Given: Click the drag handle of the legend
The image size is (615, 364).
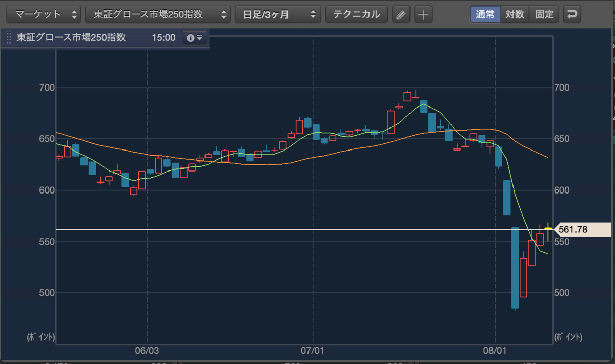Looking at the screenshot, I should [8, 38].
